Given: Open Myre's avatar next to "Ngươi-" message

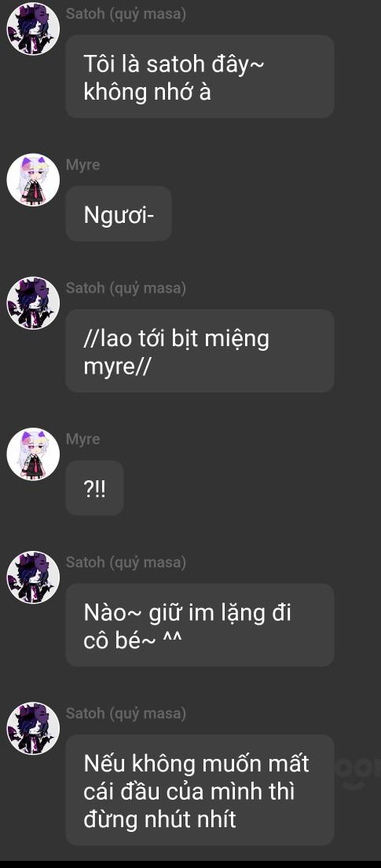Looking at the screenshot, I should pyautogui.click(x=33, y=180).
